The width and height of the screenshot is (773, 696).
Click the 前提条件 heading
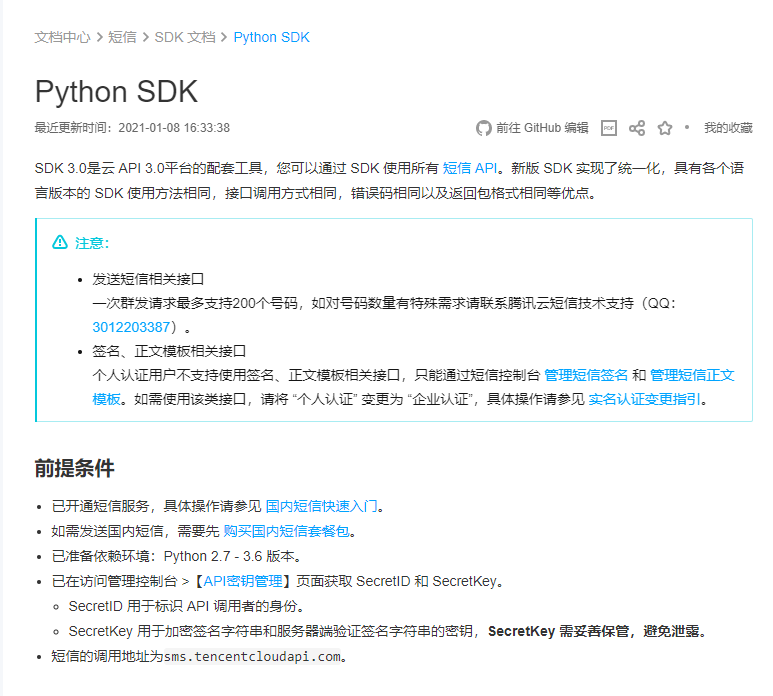pyautogui.click(x=74, y=468)
